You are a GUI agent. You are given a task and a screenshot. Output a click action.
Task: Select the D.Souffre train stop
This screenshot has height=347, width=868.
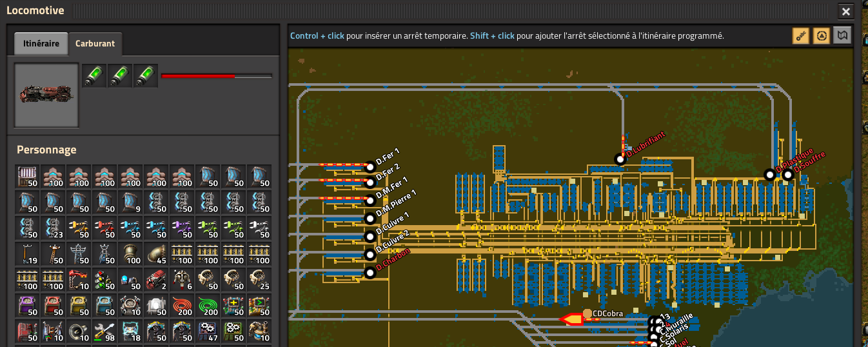787,174
